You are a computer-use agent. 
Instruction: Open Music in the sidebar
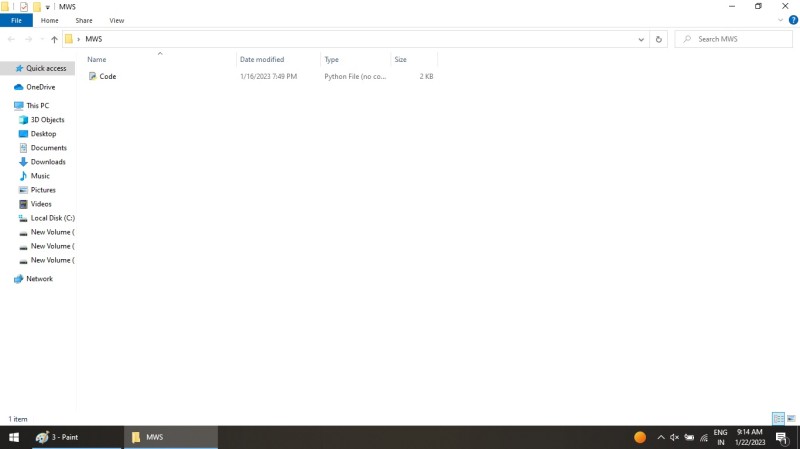pyautogui.click(x=38, y=176)
